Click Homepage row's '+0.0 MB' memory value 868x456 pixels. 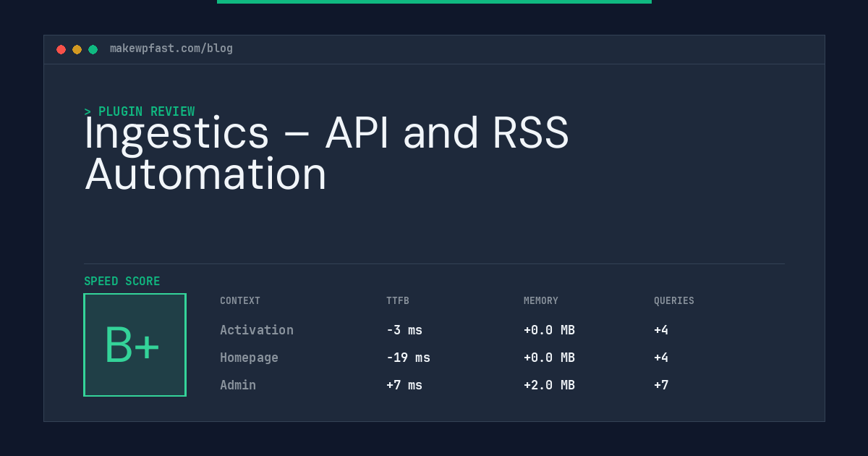[549, 358]
